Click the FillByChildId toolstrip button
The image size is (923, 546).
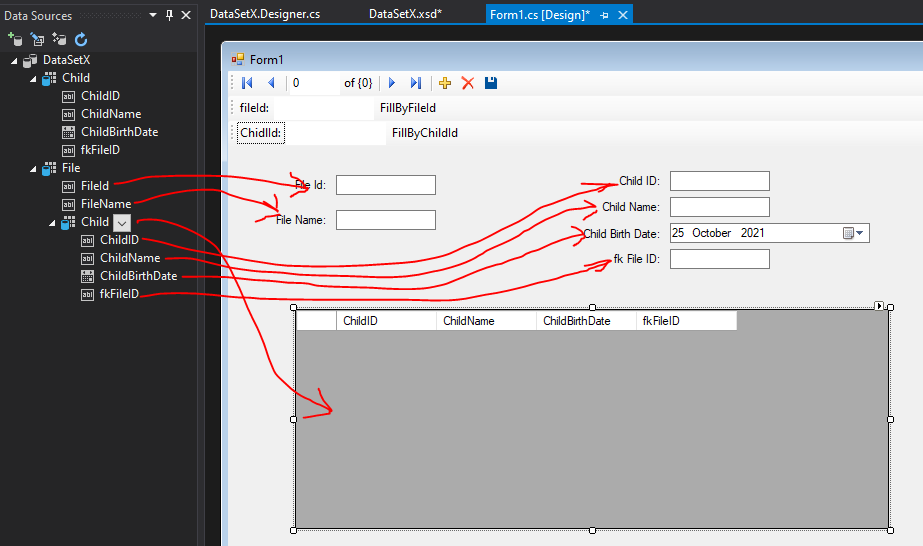tap(425, 133)
